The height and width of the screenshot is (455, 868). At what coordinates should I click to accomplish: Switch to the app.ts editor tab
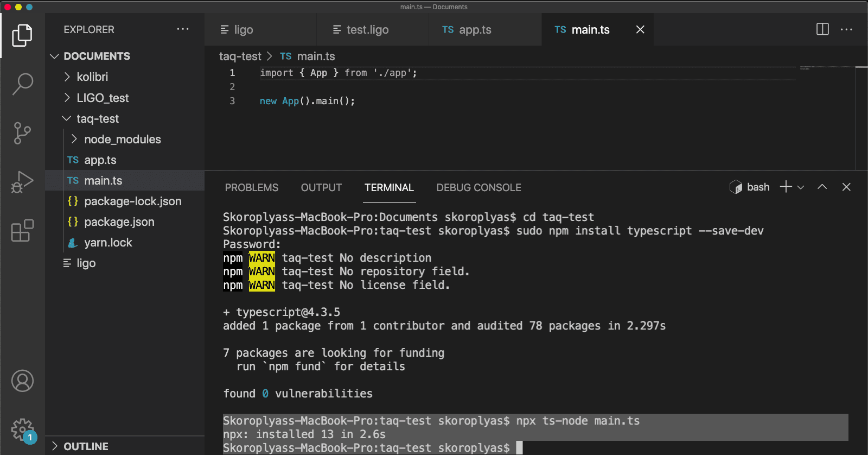(x=475, y=30)
